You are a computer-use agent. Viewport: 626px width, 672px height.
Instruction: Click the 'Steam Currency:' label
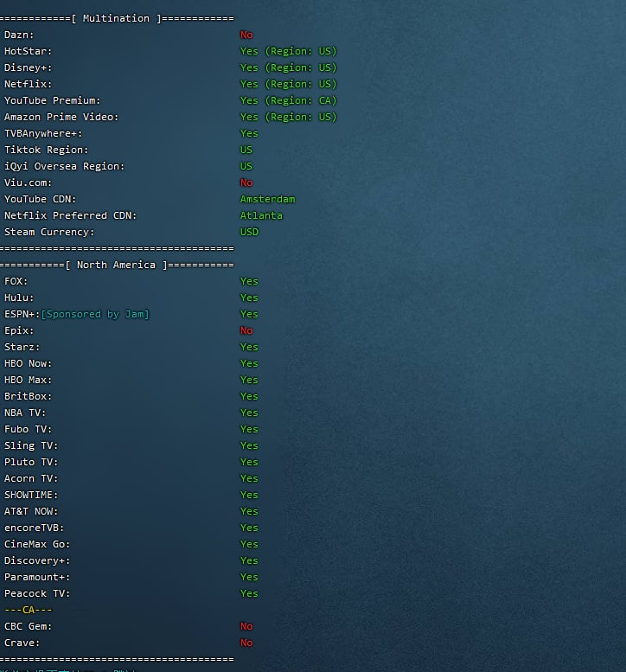(x=49, y=232)
